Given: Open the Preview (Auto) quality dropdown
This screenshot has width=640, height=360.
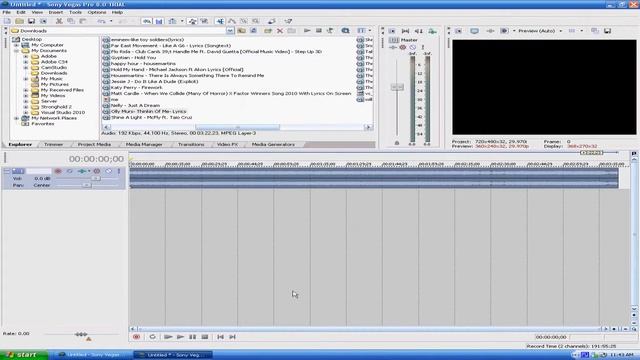Looking at the screenshot, I should coord(560,31).
